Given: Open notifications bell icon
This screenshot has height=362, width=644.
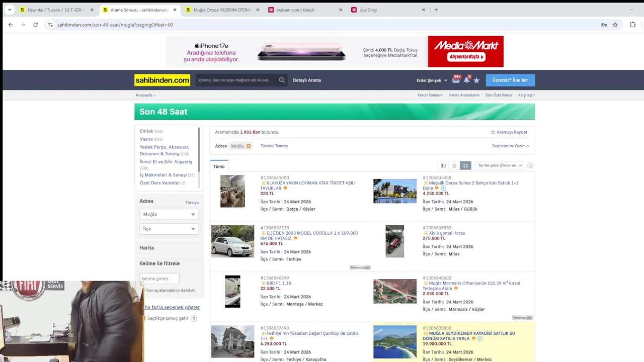Looking at the screenshot, I should pos(466,79).
